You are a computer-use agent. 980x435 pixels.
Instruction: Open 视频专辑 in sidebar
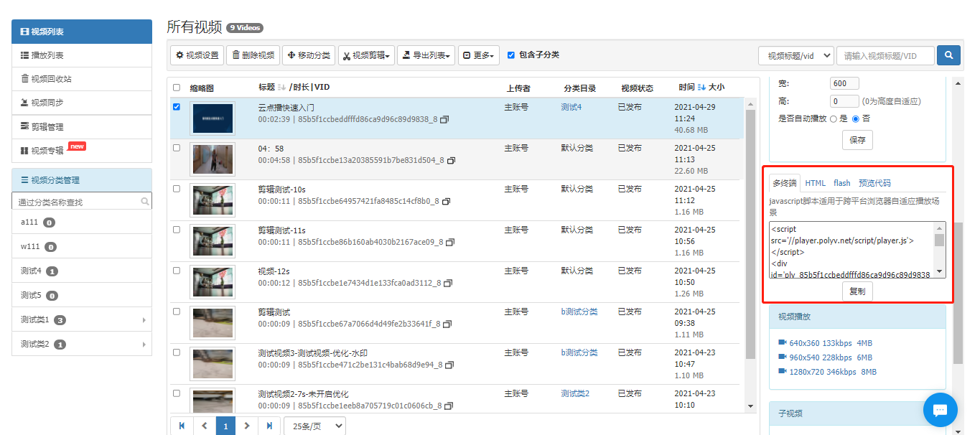82,151
